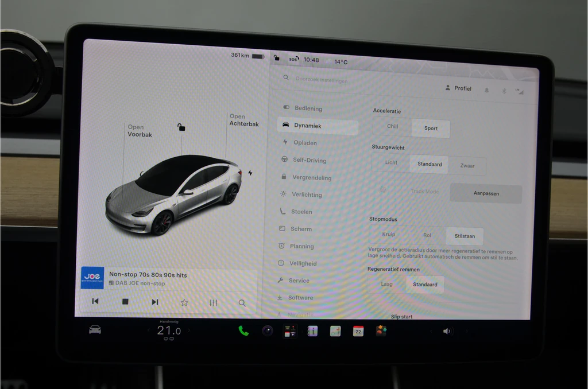Tap the charge port lightning icon on car
This screenshot has height=389, width=588.
click(250, 173)
